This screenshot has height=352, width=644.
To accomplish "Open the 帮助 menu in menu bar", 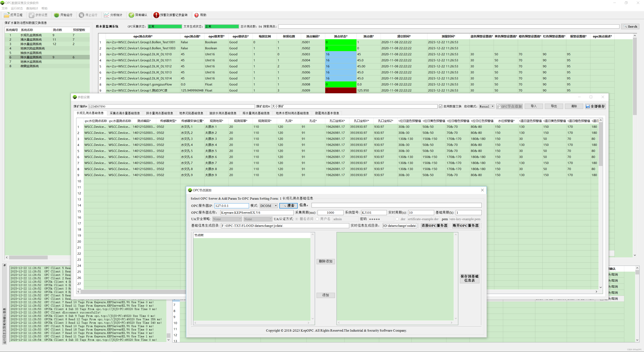I will click(x=44, y=9).
